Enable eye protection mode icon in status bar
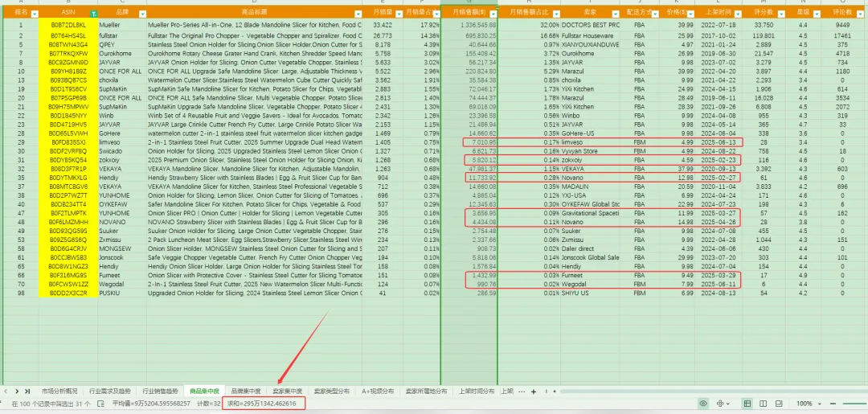Viewport: 868px width, 414px height. pos(703,404)
